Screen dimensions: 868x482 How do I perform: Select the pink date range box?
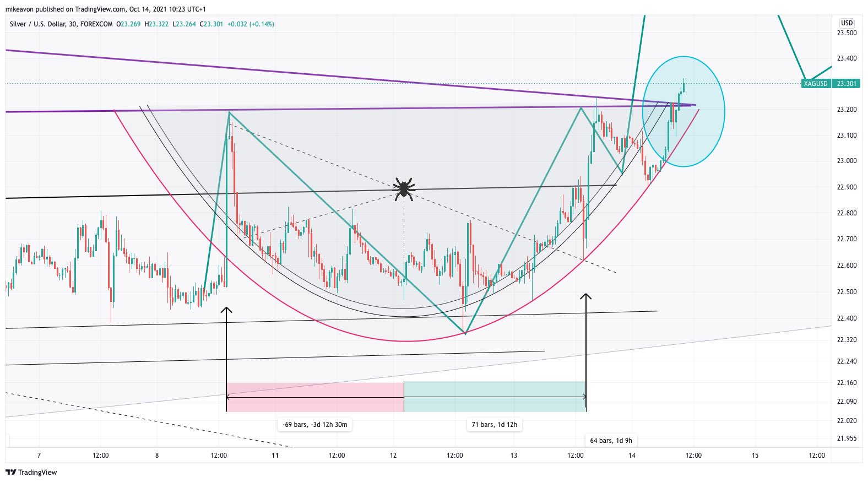(x=315, y=397)
